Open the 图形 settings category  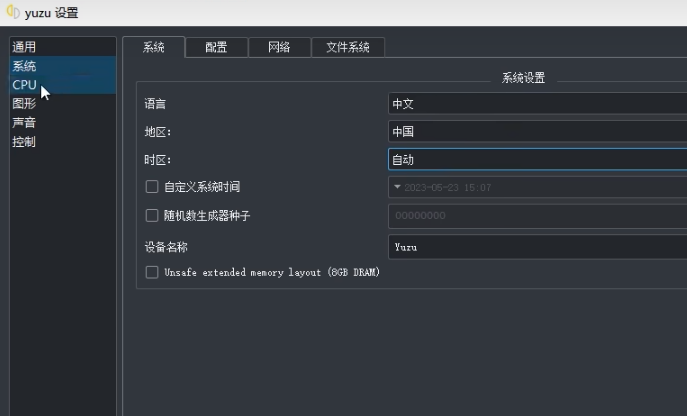pos(24,104)
